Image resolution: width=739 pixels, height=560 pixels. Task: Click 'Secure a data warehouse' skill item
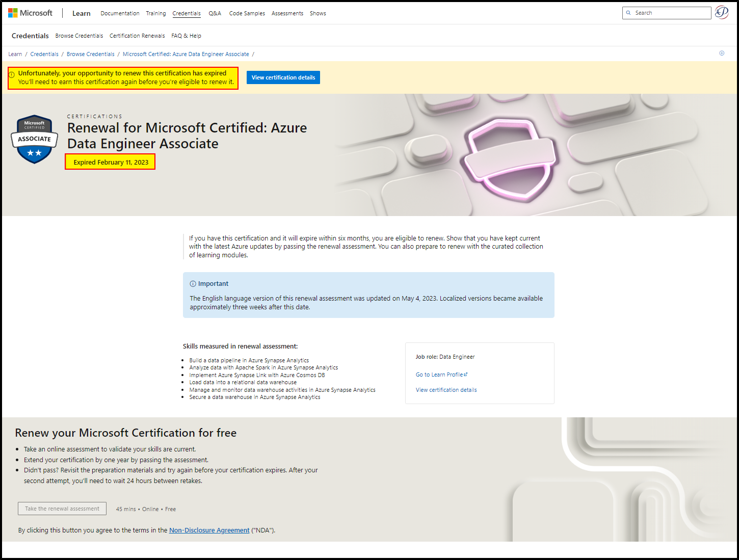pos(255,397)
